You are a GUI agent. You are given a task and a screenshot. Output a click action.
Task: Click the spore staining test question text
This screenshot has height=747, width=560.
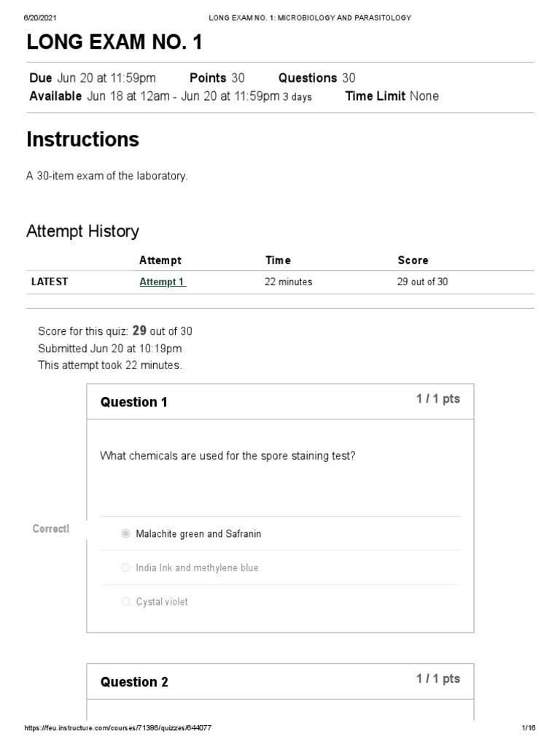tap(227, 456)
